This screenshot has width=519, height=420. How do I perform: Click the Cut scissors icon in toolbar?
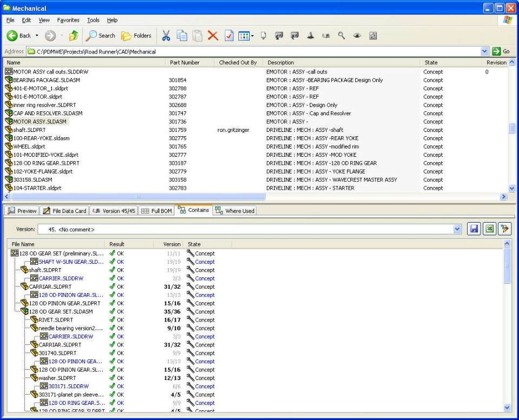[x=166, y=36]
